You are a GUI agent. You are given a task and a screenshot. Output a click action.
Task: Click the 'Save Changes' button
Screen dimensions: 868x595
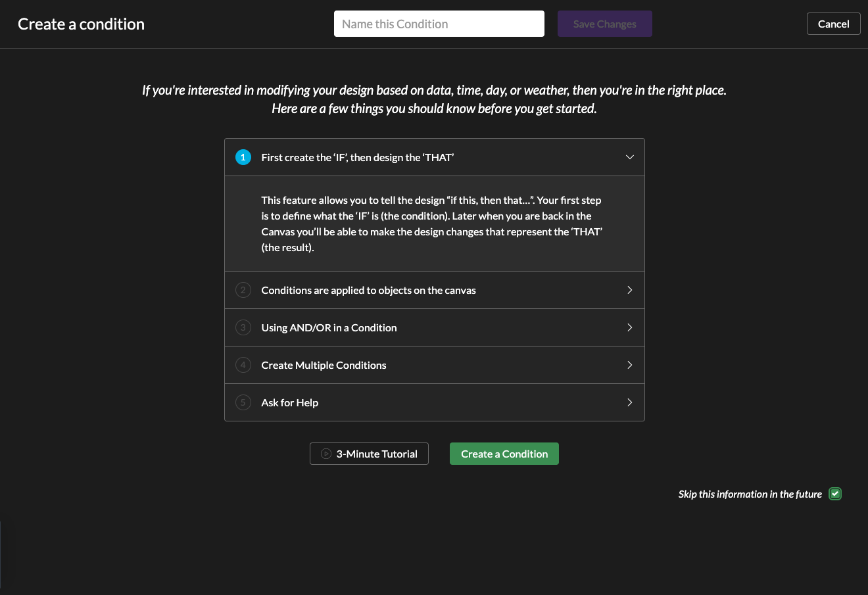pos(604,24)
